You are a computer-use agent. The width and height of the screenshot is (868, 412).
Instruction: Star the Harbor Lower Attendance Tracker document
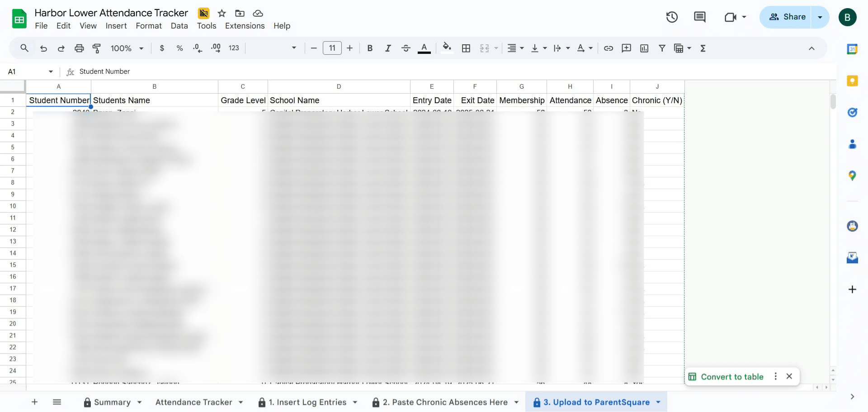[x=222, y=13]
